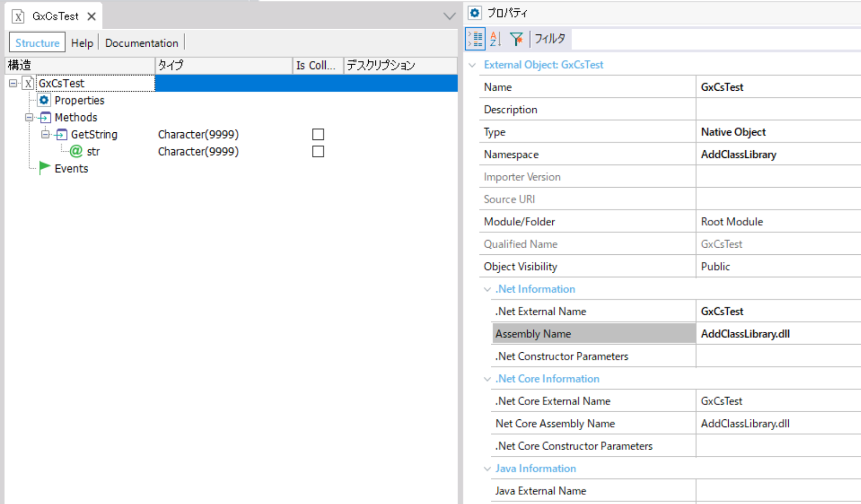Click the 構造 column header

click(x=80, y=65)
